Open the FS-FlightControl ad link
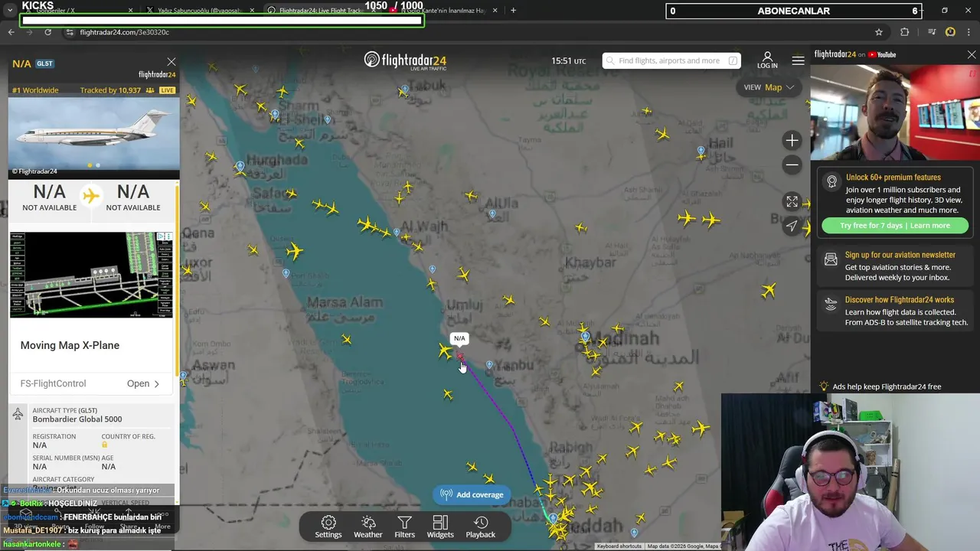 click(x=90, y=383)
